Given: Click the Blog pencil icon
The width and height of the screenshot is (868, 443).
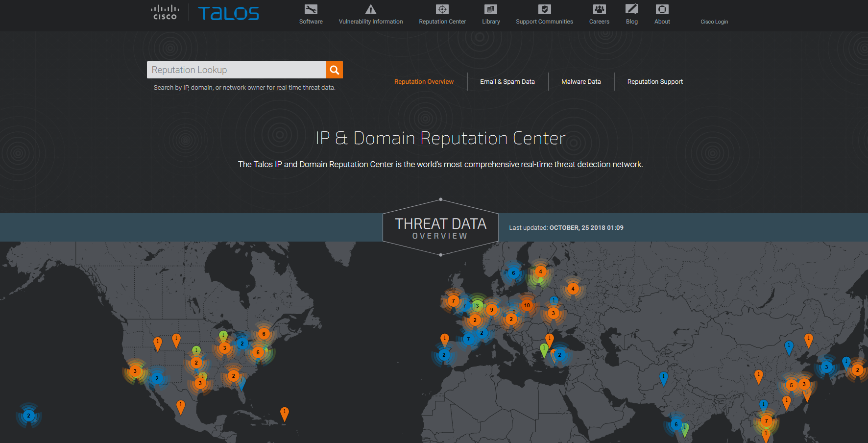Looking at the screenshot, I should [x=632, y=9].
